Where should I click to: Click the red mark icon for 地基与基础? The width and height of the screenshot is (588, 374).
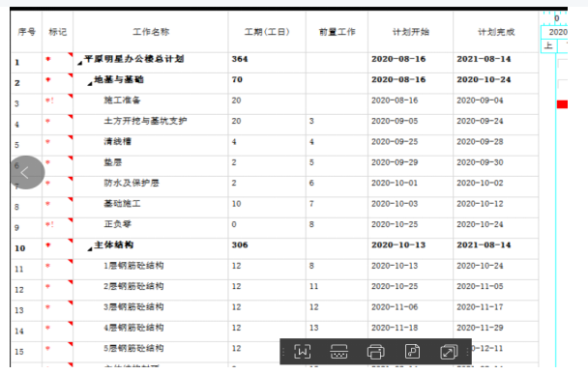click(48, 79)
